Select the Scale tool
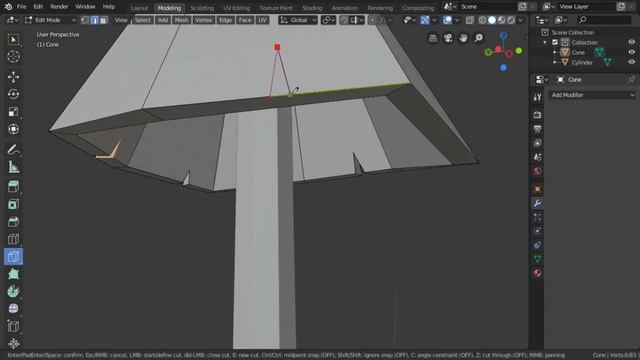 click(13, 112)
